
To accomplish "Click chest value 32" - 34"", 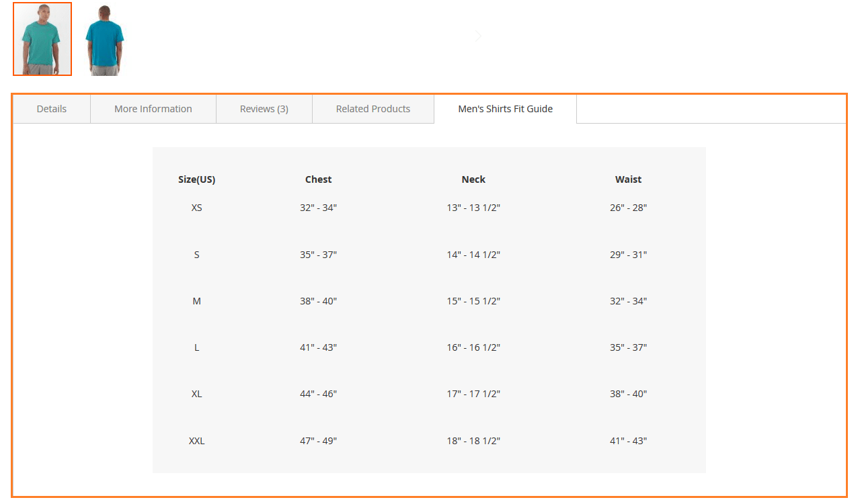I will 319,208.
